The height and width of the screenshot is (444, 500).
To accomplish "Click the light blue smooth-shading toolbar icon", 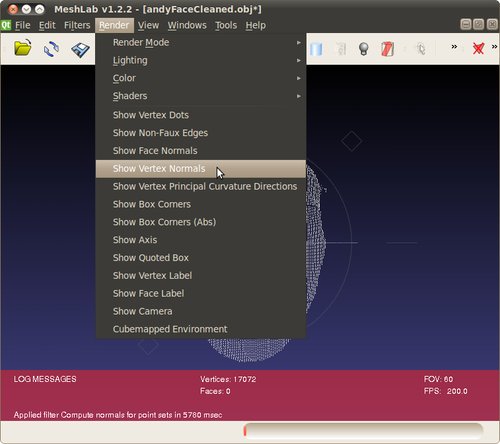I will (316, 49).
